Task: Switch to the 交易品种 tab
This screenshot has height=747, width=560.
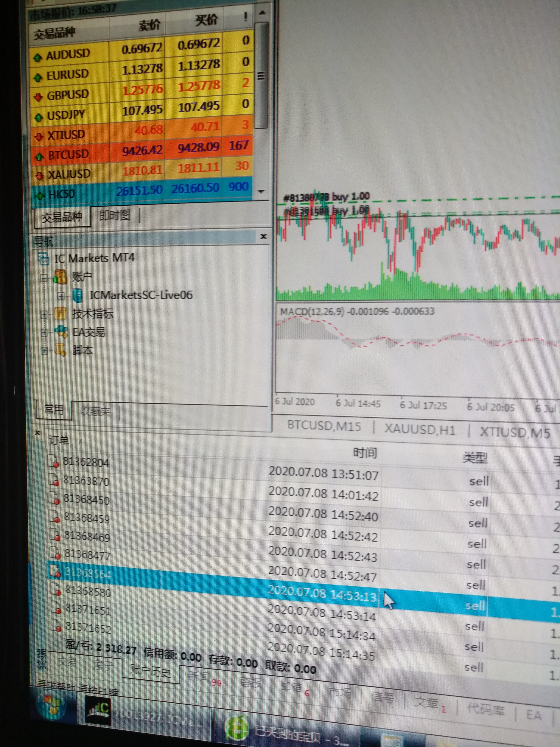Action: click(62, 217)
